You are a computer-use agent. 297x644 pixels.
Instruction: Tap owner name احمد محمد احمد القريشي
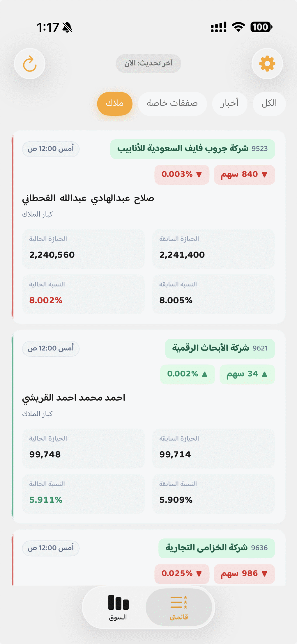(74, 398)
